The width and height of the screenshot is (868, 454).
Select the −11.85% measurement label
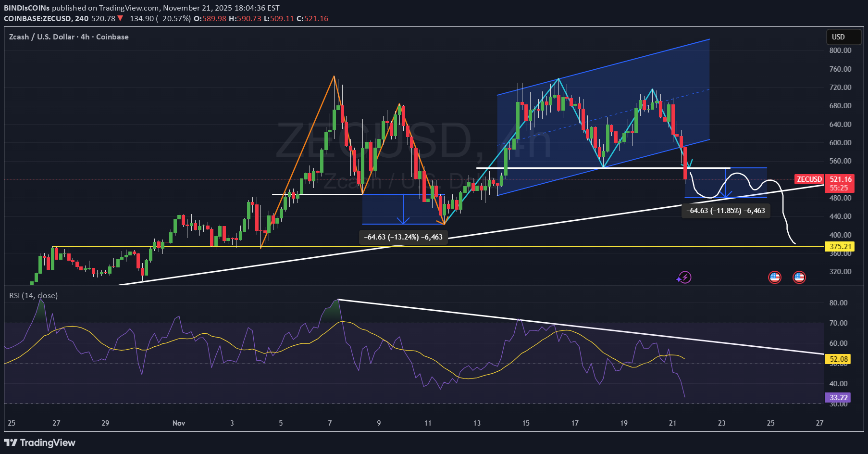(726, 211)
